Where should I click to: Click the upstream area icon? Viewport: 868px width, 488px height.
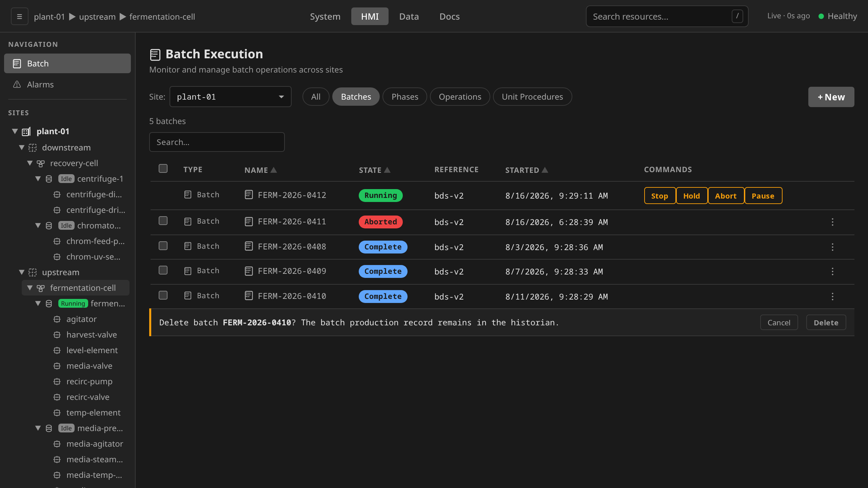33,272
